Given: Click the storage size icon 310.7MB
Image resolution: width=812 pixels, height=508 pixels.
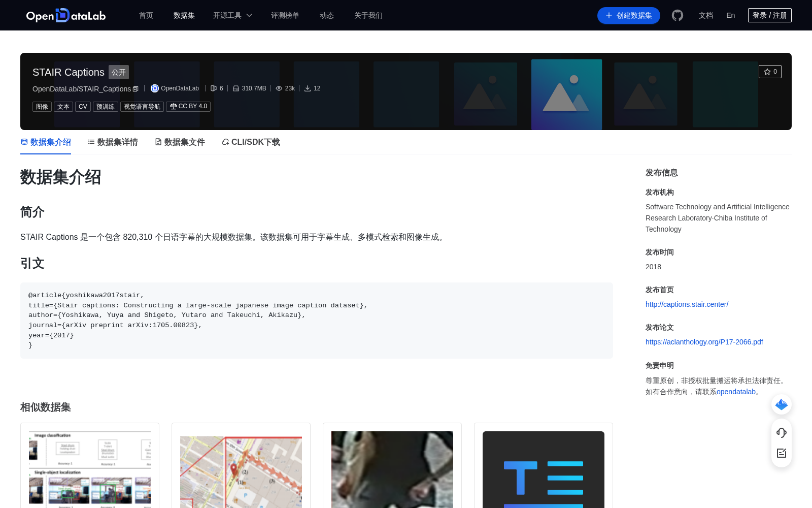Looking at the screenshot, I should click(236, 88).
